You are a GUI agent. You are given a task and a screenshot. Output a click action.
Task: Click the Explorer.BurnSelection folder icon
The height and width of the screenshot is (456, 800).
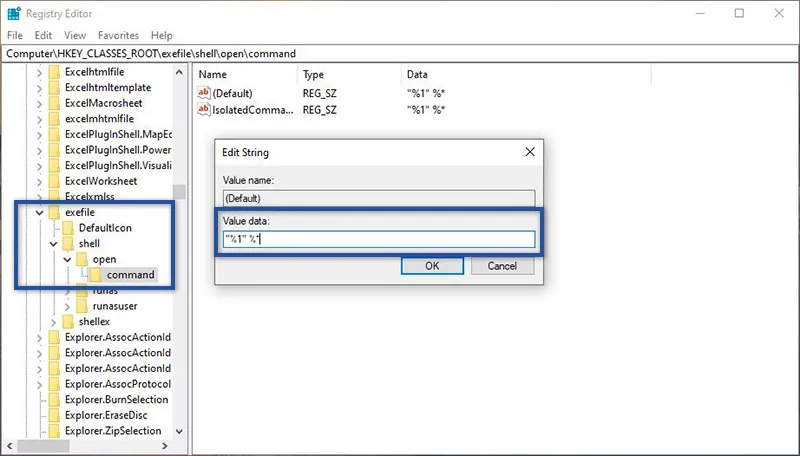click(x=54, y=400)
